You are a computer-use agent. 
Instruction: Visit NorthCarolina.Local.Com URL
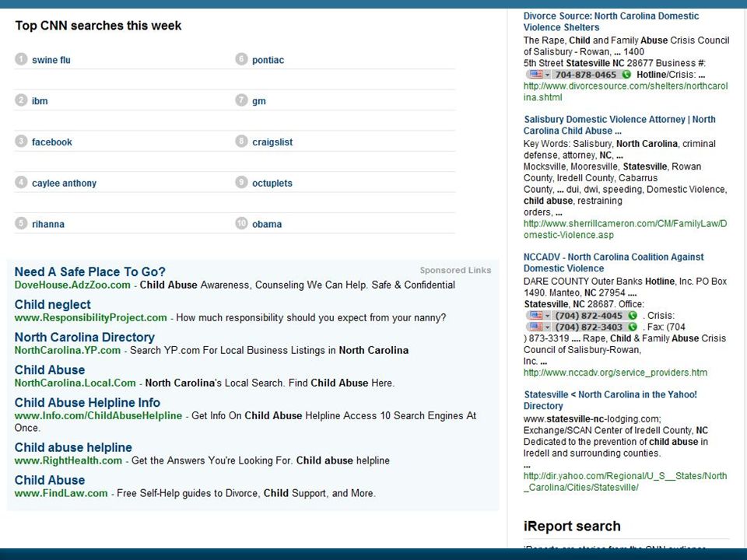pyautogui.click(x=75, y=383)
